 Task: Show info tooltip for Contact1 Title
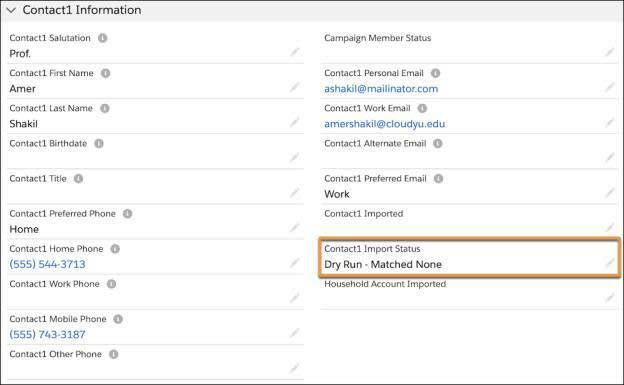tap(78, 178)
